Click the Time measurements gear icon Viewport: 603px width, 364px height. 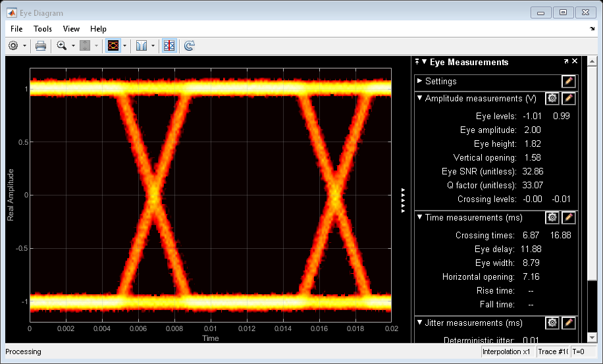point(552,218)
